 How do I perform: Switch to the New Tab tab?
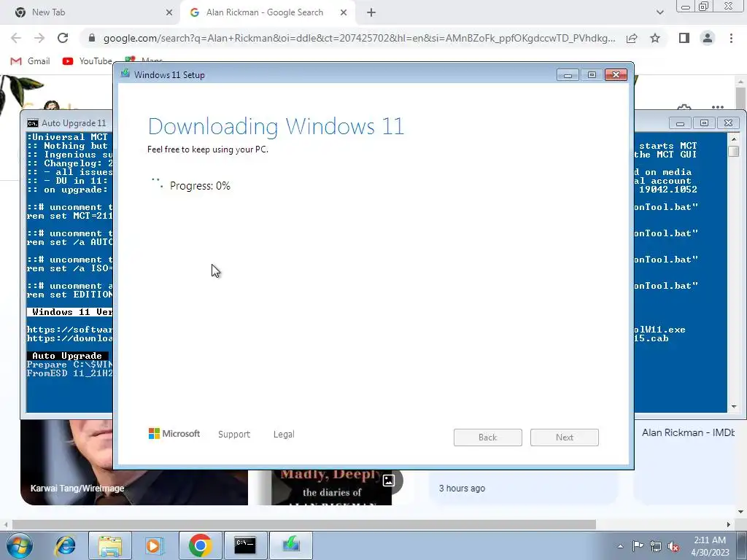[x=90, y=12]
